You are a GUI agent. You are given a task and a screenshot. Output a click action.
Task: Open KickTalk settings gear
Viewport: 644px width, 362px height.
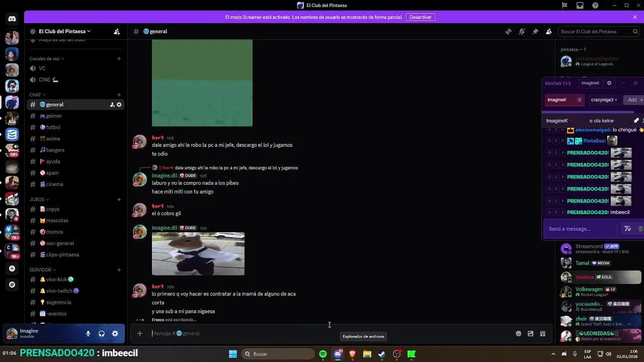(x=609, y=83)
